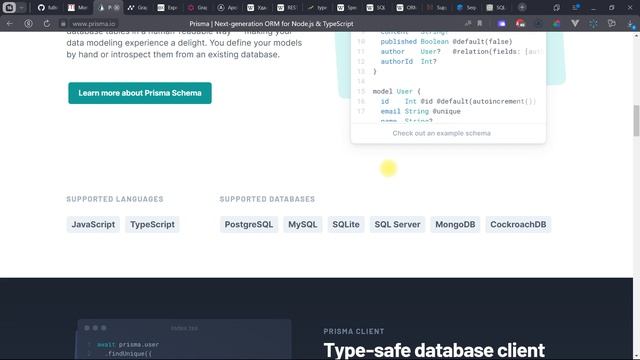
Task: Click the 'model User {' code line
Action: click(396, 91)
